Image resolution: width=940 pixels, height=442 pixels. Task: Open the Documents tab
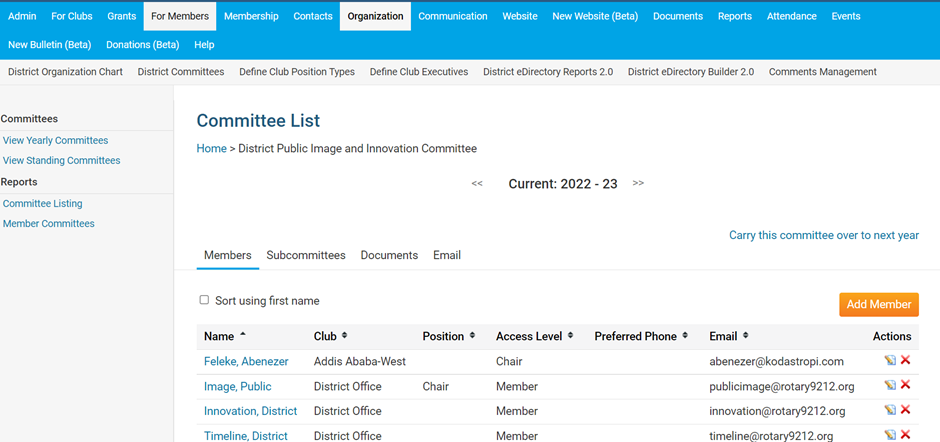click(389, 255)
